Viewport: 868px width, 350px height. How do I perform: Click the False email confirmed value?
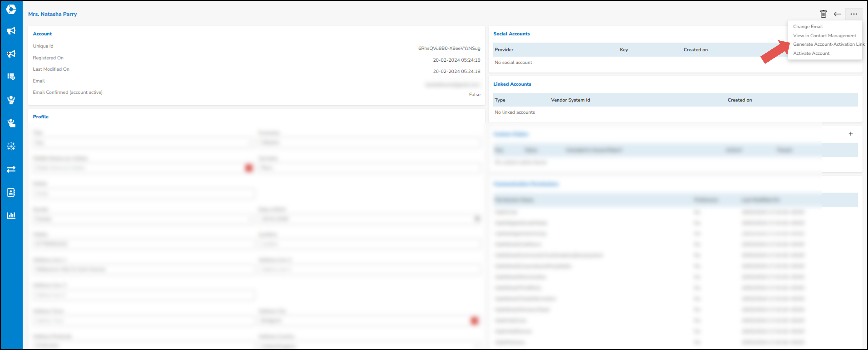(474, 95)
